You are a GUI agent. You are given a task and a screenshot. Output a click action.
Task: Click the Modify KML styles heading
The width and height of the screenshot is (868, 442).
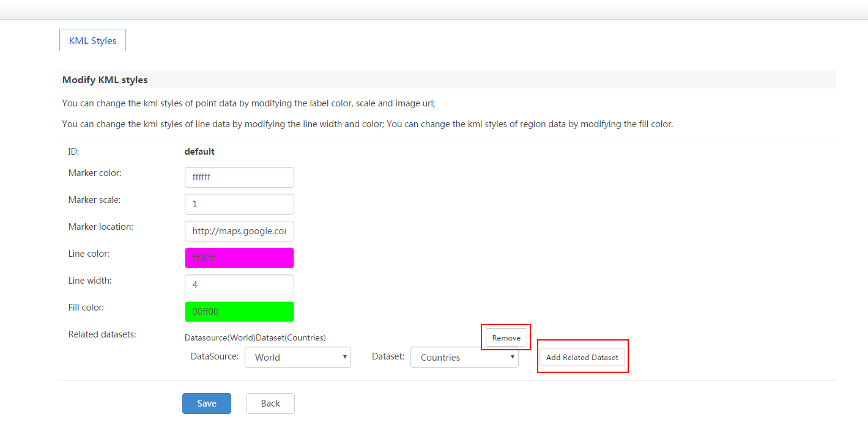[105, 80]
